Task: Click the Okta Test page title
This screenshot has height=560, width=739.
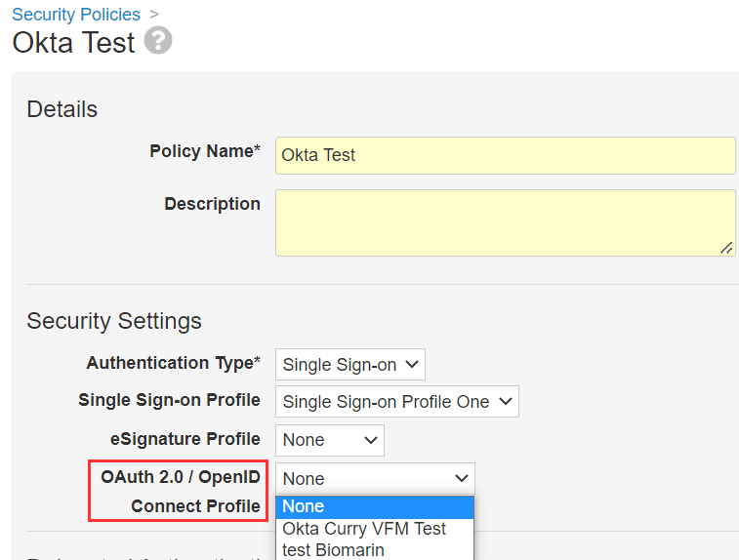Action: (x=73, y=43)
